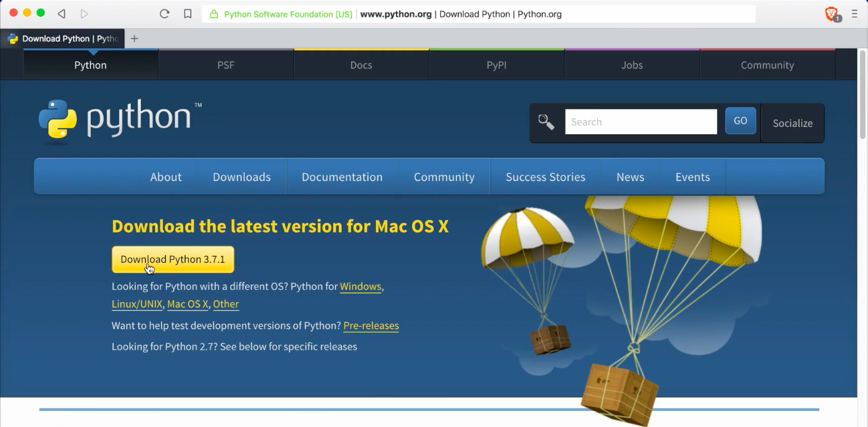Click the Search input field
Image resolution: width=868 pixels, height=427 pixels.
point(641,122)
